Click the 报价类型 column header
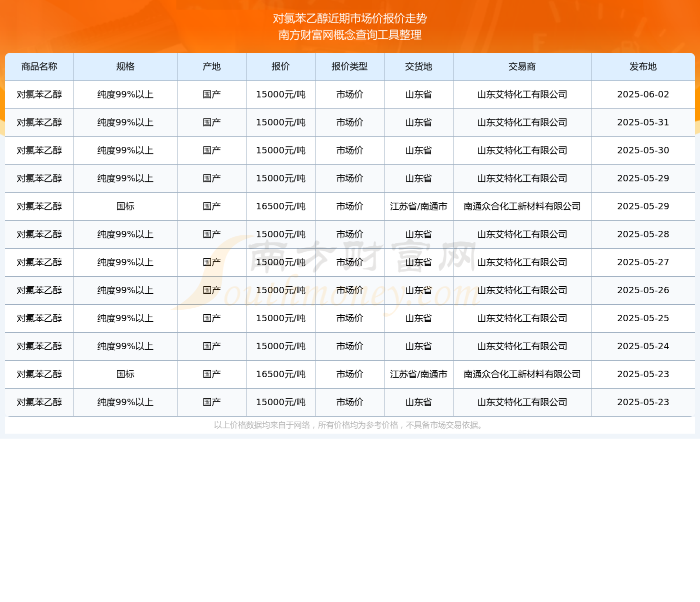 [350, 66]
